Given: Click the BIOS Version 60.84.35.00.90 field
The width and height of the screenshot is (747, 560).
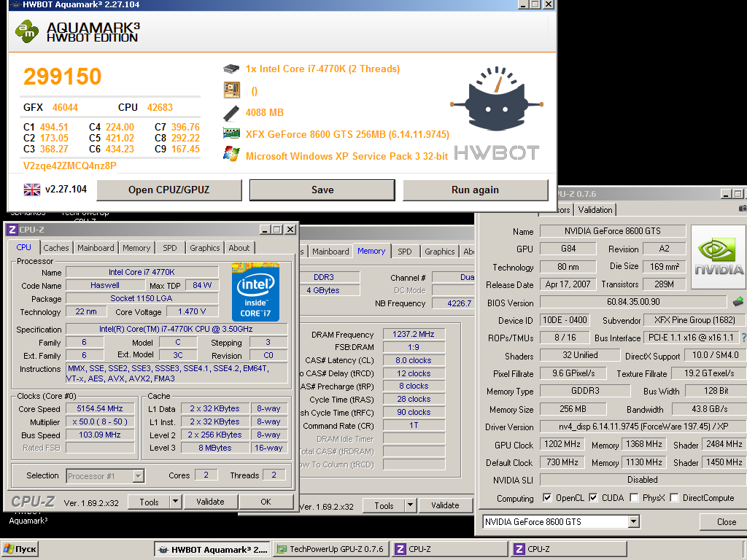Looking at the screenshot, I should point(634,302).
